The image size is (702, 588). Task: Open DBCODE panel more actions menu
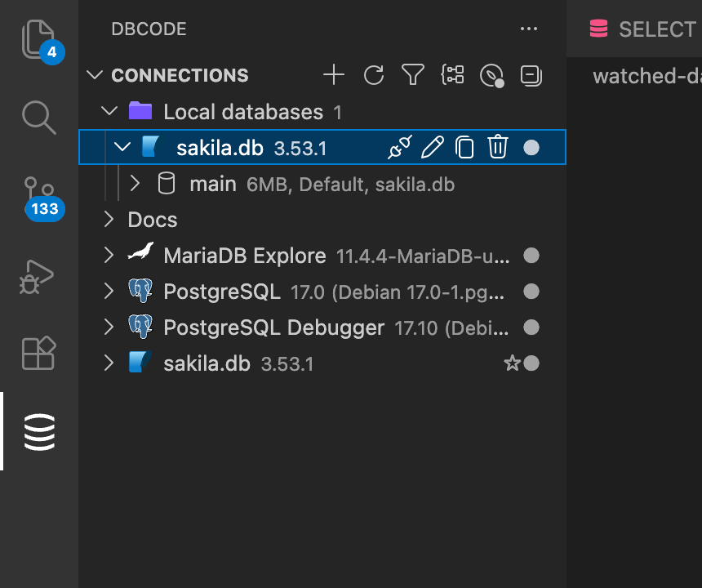pyautogui.click(x=529, y=29)
